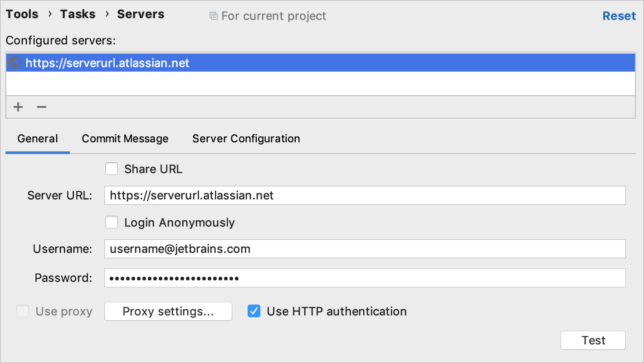644x363 pixels.
Task: Switch to the Commit Message tab
Action: pyautogui.click(x=125, y=139)
